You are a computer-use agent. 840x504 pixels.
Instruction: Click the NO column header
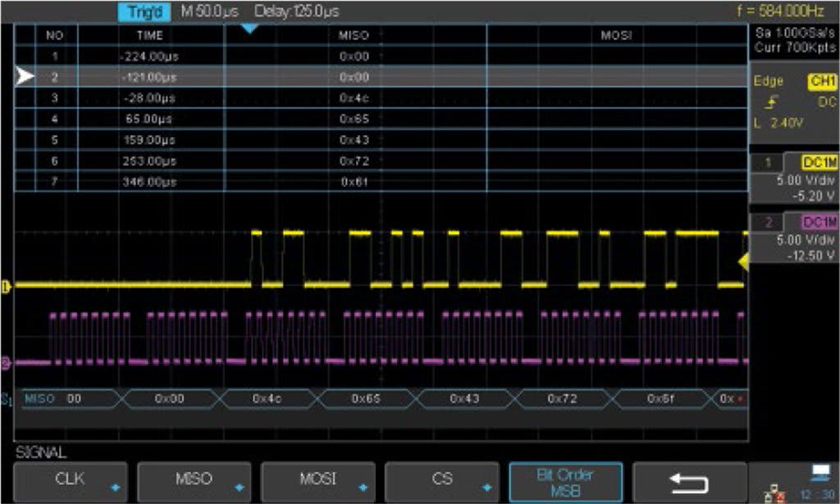55,35
